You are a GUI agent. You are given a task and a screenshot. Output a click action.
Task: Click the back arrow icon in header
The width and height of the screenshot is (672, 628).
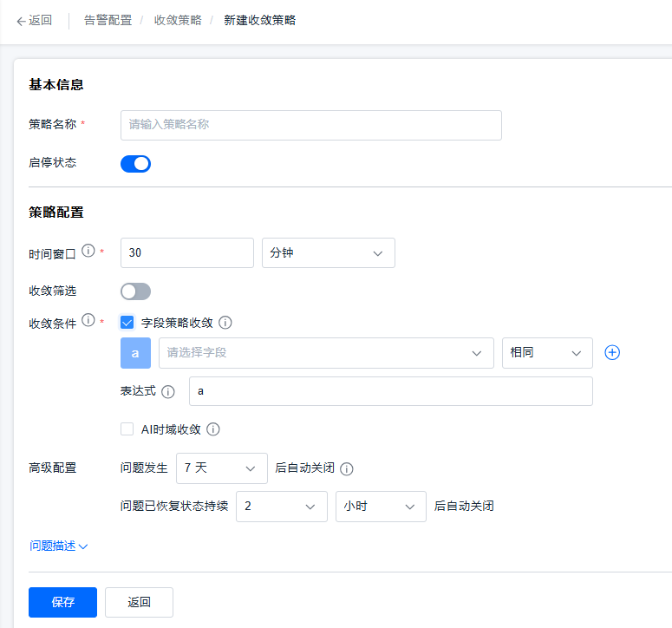pos(21,21)
